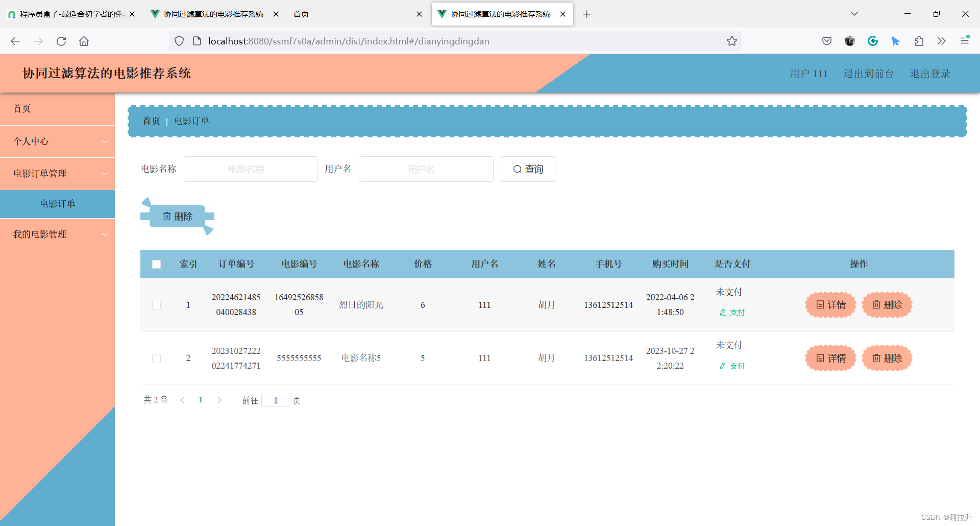
Task: Check the row 2 电影名称5 checkbox
Action: click(x=157, y=358)
